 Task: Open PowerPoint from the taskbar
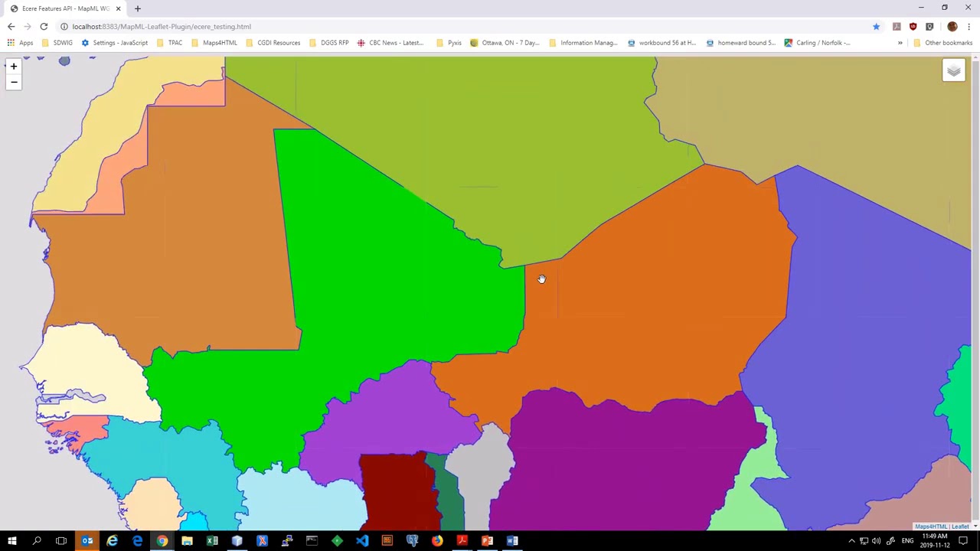487,541
